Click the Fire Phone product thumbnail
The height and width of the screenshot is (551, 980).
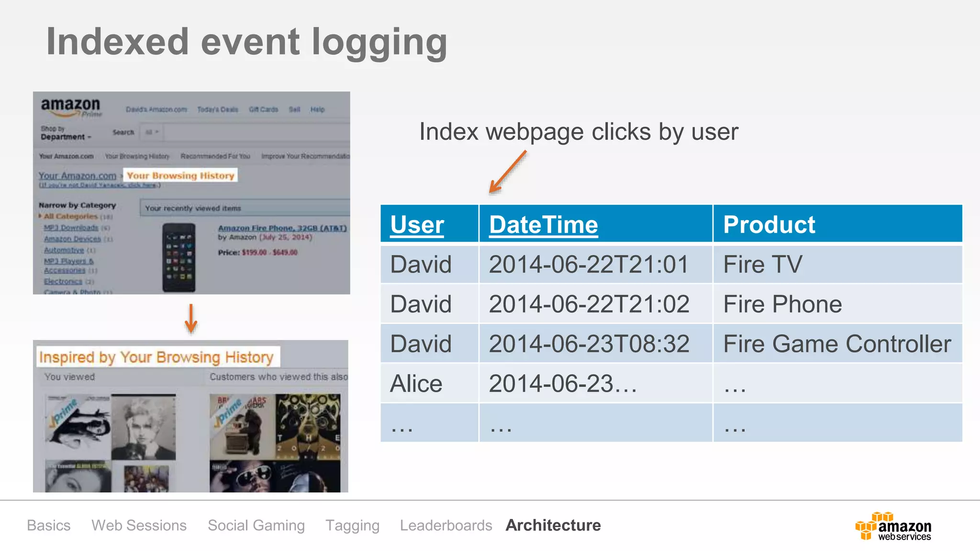(x=178, y=257)
